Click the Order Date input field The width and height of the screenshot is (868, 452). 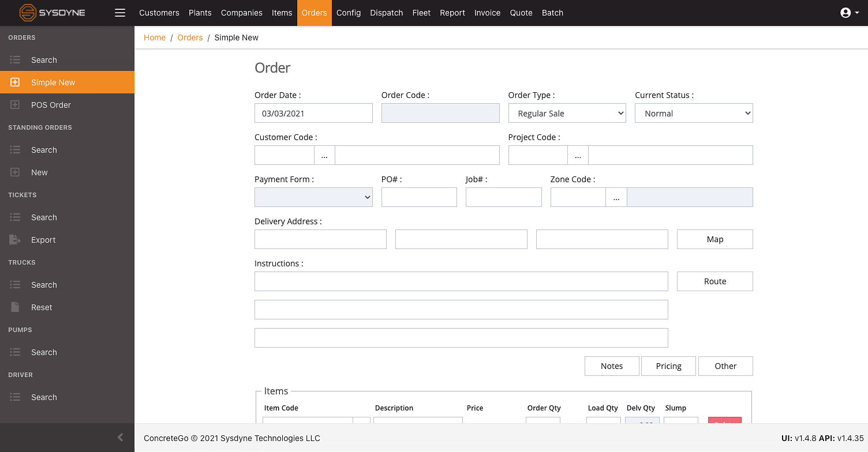[313, 114]
